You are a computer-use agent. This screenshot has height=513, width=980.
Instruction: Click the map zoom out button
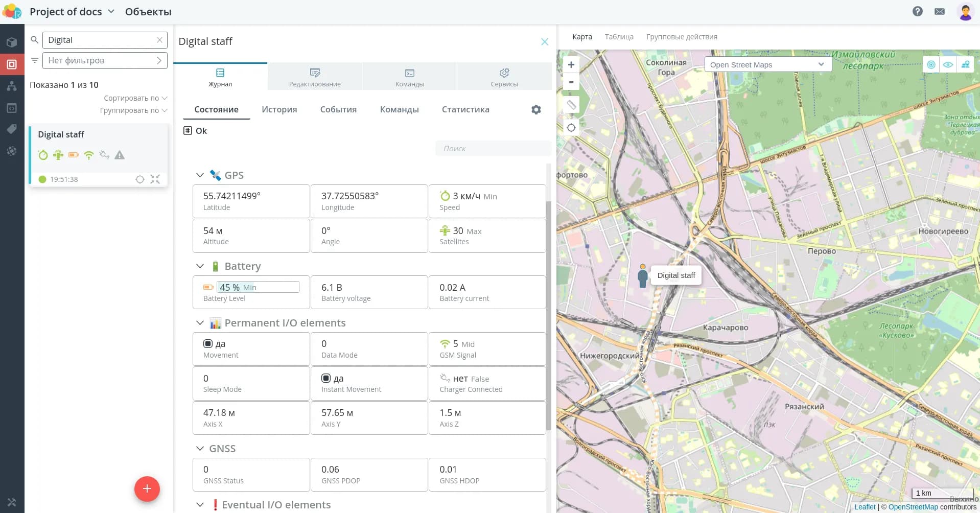coord(571,82)
